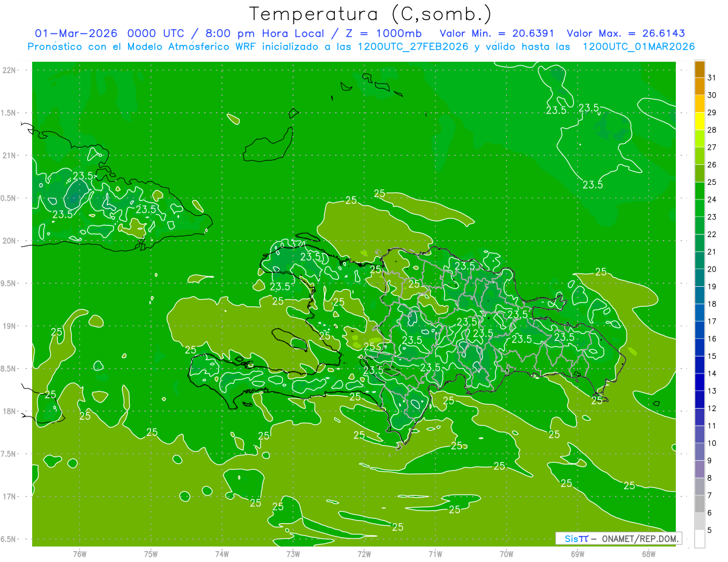Viewport: 728px width, 562px height.
Task: Click the '27' value on color scale
Action: [x=712, y=147]
